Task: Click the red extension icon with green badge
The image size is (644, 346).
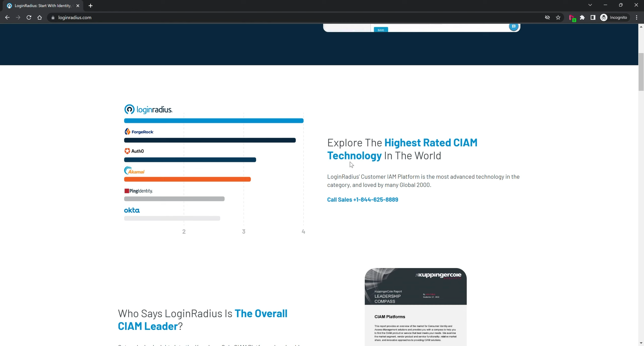Action: (572, 18)
